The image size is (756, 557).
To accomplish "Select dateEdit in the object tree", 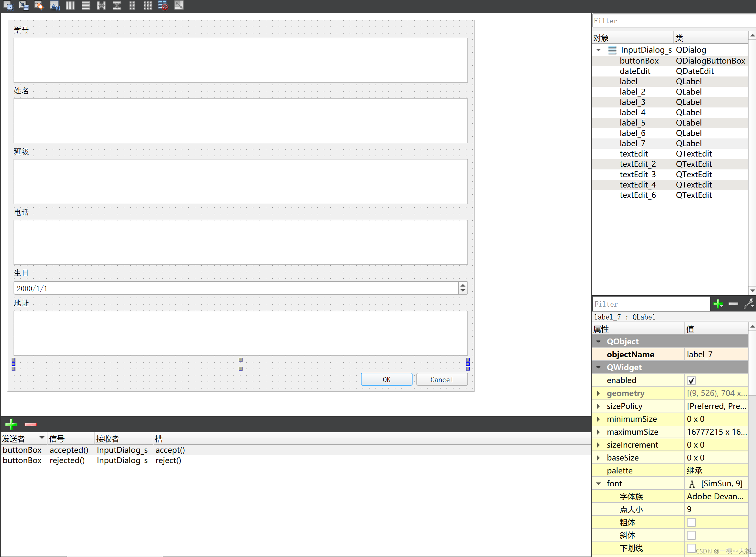I will pos(670,71).
